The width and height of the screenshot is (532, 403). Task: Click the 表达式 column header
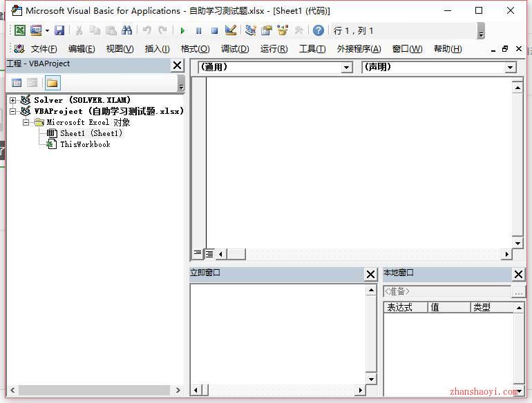click(406, 307)
